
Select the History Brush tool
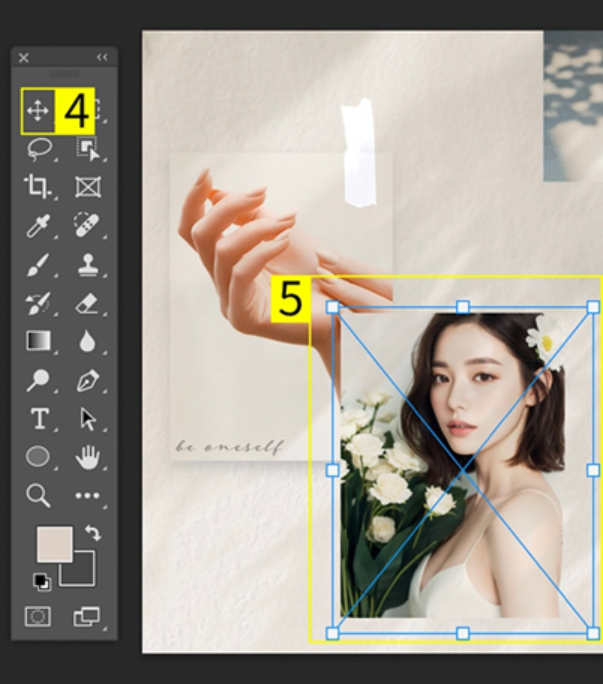[38, 303]
